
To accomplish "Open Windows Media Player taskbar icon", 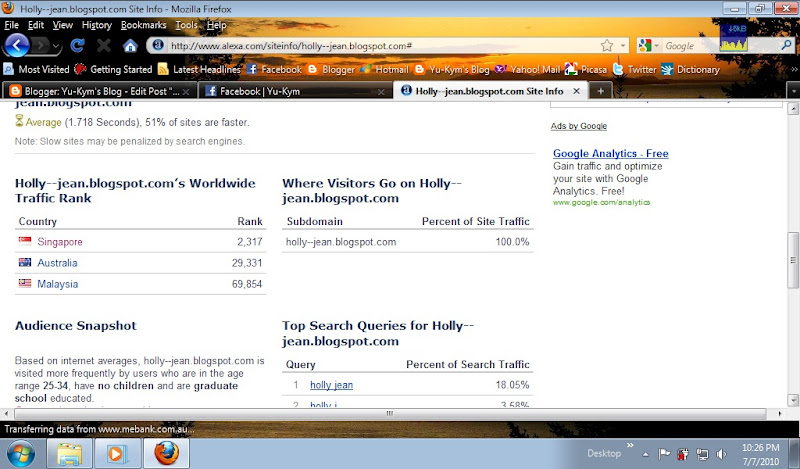I will click(117, 454).
